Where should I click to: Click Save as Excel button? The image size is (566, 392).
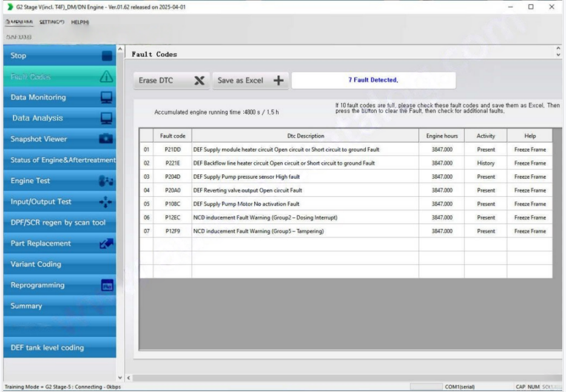251,81
